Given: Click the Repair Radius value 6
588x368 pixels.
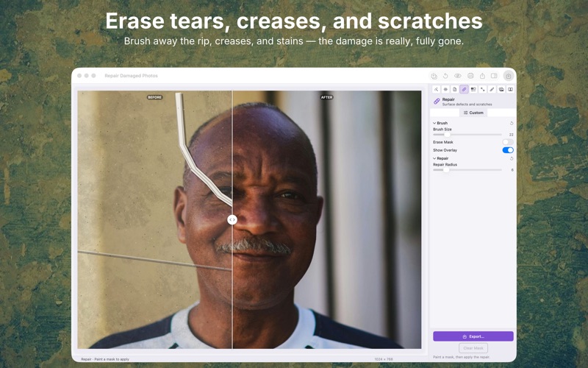Looking at the screenshot, I should [512, 170].
